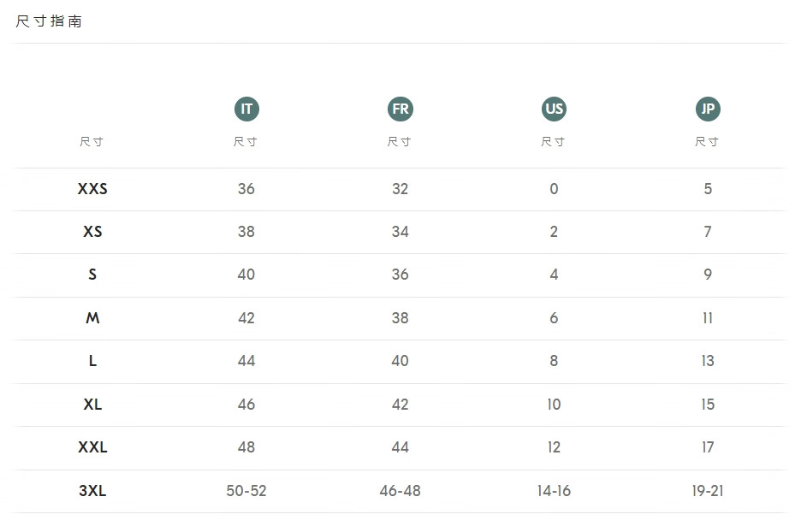The width and height of the screenshot is (801, 532).
Task: Select the XXS size row label
Action: pyautogui.click(x=92, y=189)
